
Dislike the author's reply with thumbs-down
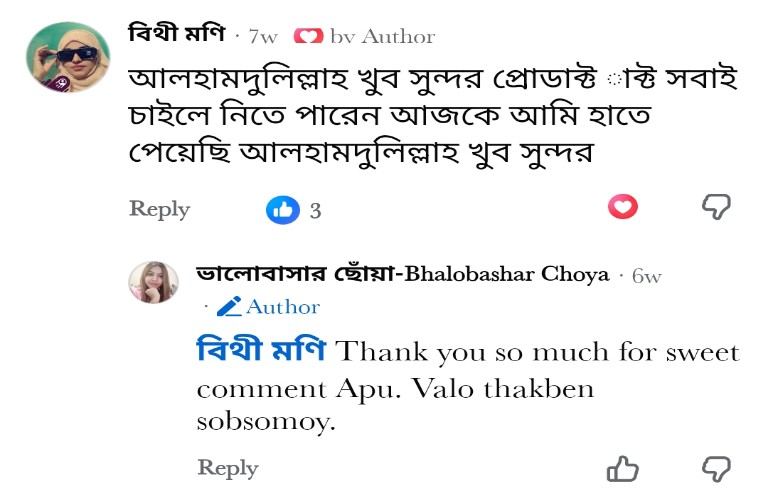[x=716, y=469]
